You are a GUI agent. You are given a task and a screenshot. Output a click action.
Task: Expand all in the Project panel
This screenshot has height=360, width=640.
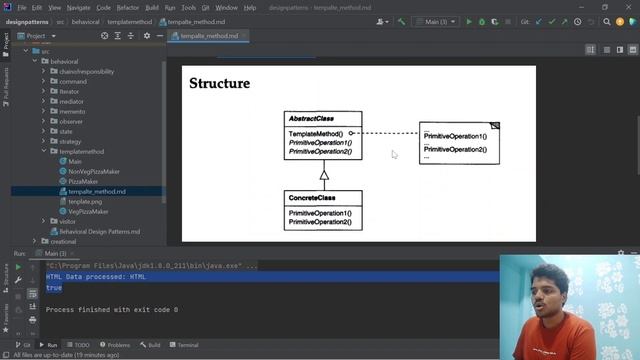pyautogui.click(x=118, y=36)
